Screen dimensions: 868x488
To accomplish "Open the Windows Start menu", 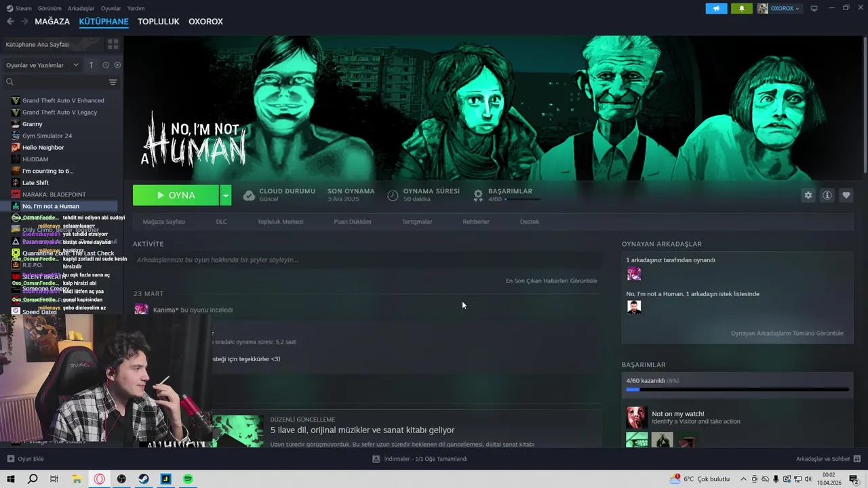I will tap(10, 479).
